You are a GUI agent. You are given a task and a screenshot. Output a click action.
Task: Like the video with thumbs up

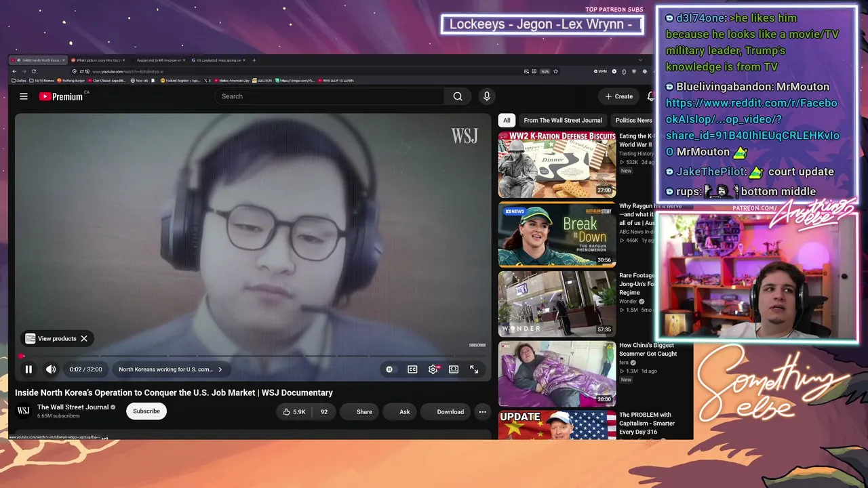click(x=294, y=411)
